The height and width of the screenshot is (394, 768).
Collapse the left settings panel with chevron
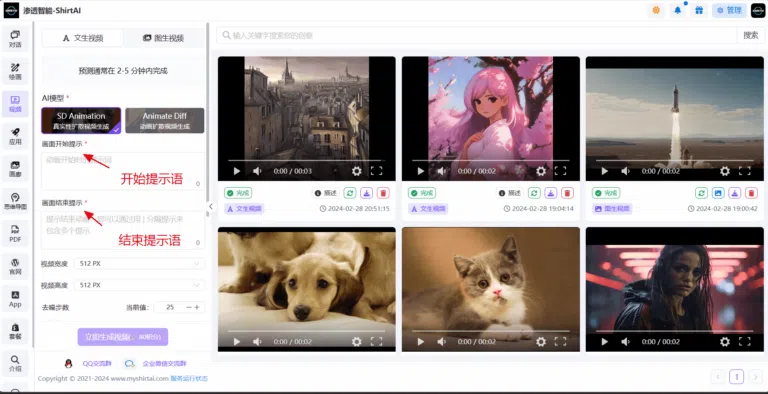click(211, 206)
